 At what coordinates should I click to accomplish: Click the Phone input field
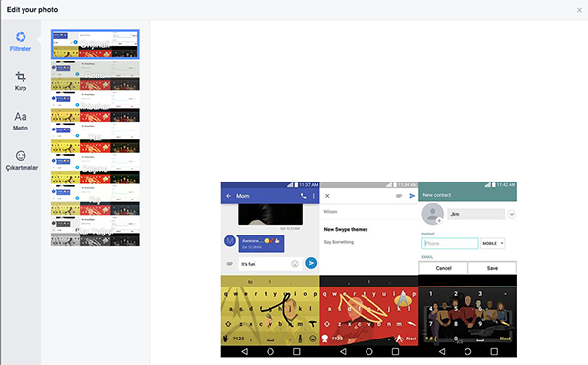tap(450, 243)
